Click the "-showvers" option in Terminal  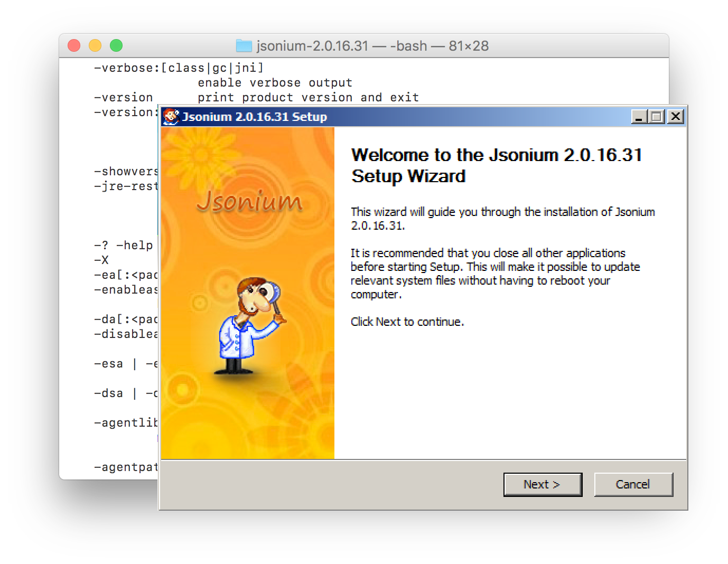pos(126,171)
